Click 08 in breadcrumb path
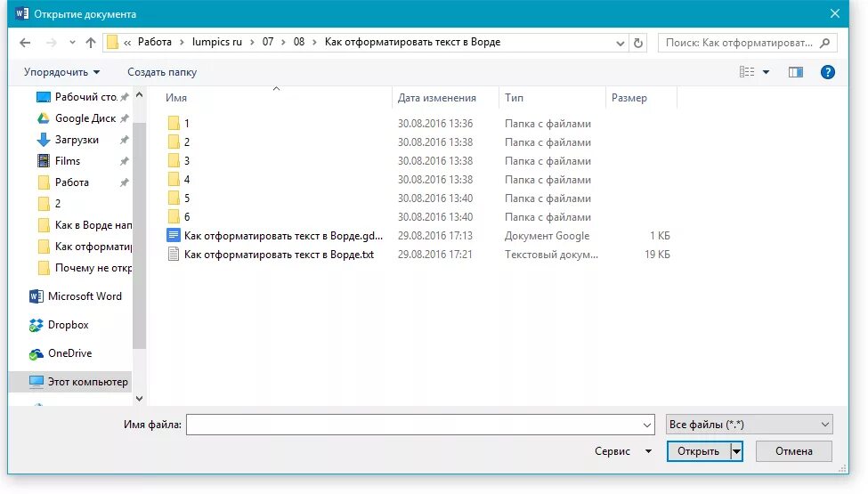 point(299,42)
